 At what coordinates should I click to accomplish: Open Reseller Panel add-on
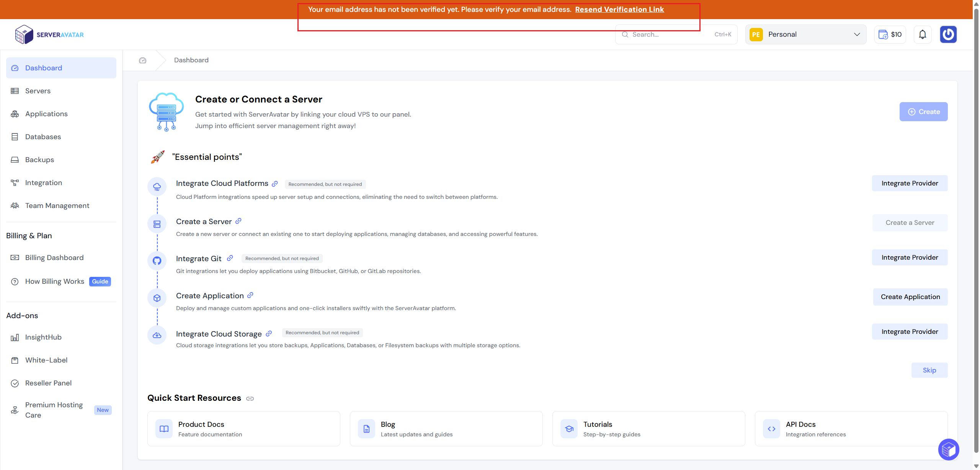point(61,383)
